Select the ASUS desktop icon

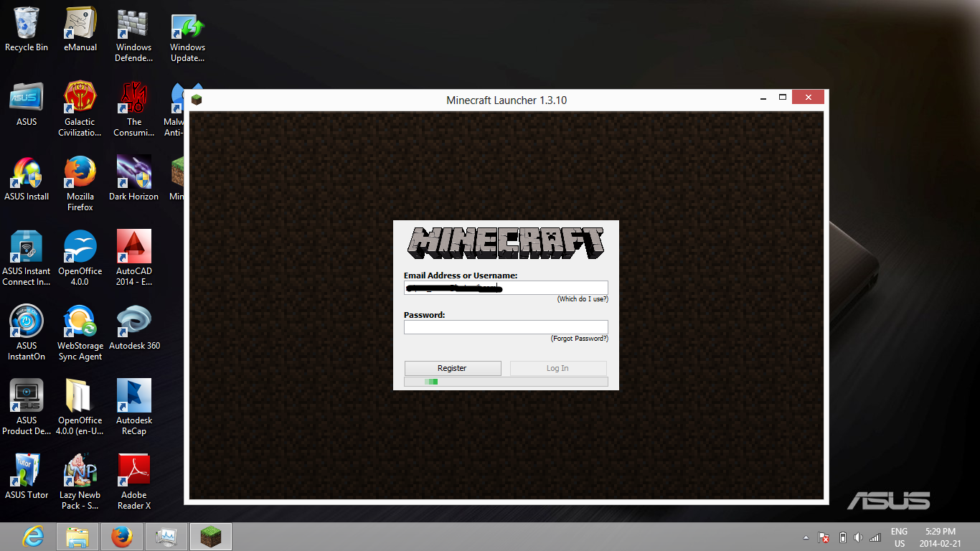(27, 104)
